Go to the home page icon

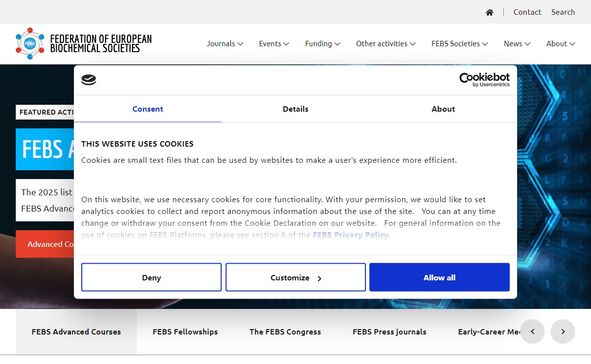(489, 12)
